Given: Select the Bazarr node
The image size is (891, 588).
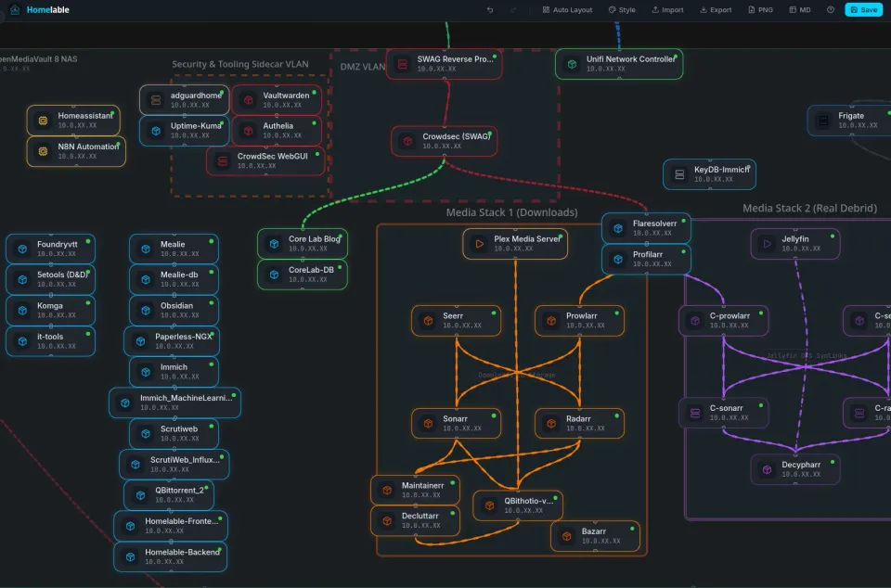Looking at the screenshot, I should point(596,536).
